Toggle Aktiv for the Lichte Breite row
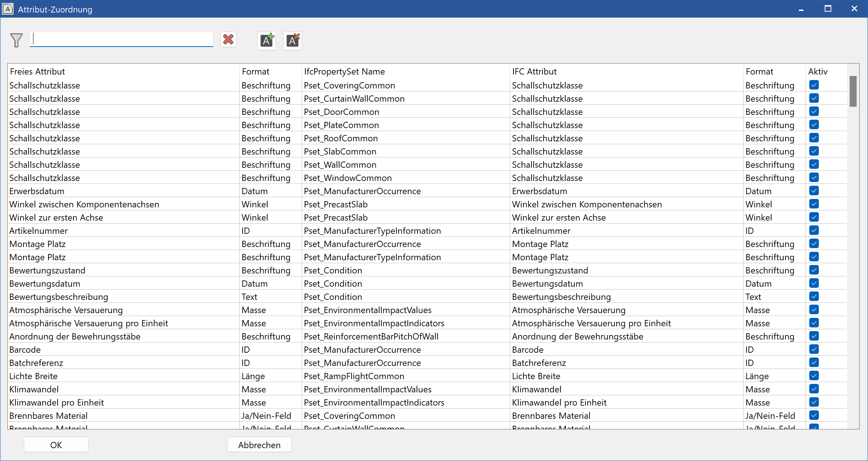The height and width of the screenshot is (461, 868). coord(814,376)
